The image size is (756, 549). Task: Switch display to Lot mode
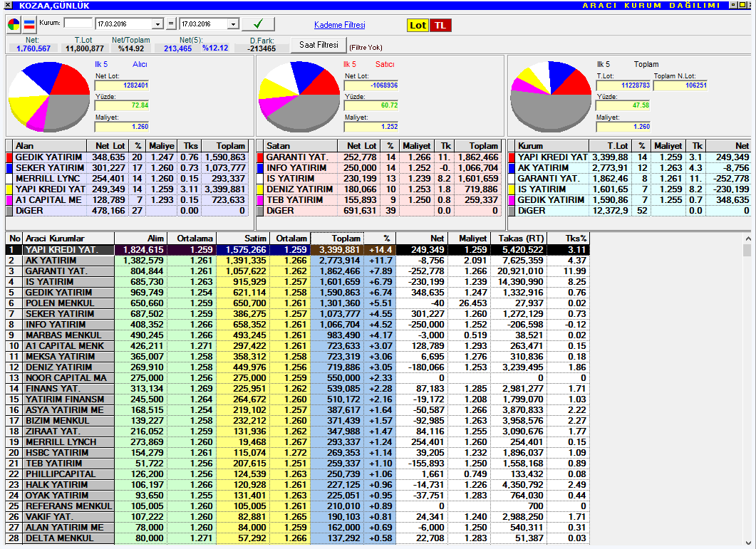click(418, 25)
